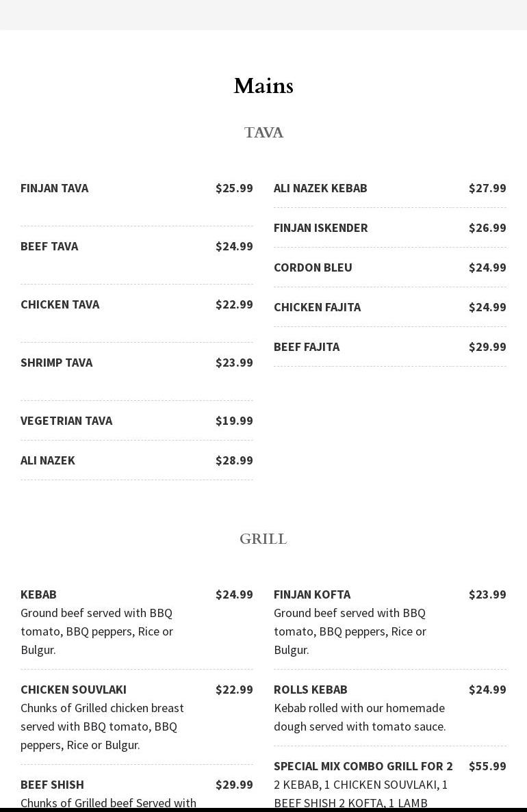Open the ALI NAZEK KEBAB item
The width and height of the screenshot is (527, 812).
coord(320,188)
